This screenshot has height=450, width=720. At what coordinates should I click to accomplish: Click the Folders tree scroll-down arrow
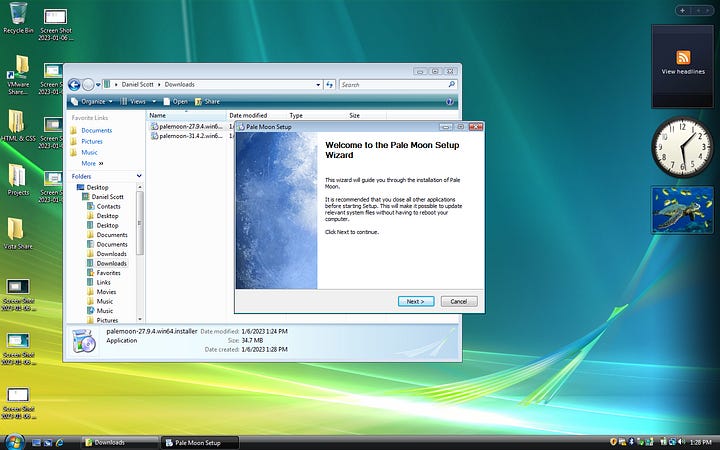[x=140, y=319]
